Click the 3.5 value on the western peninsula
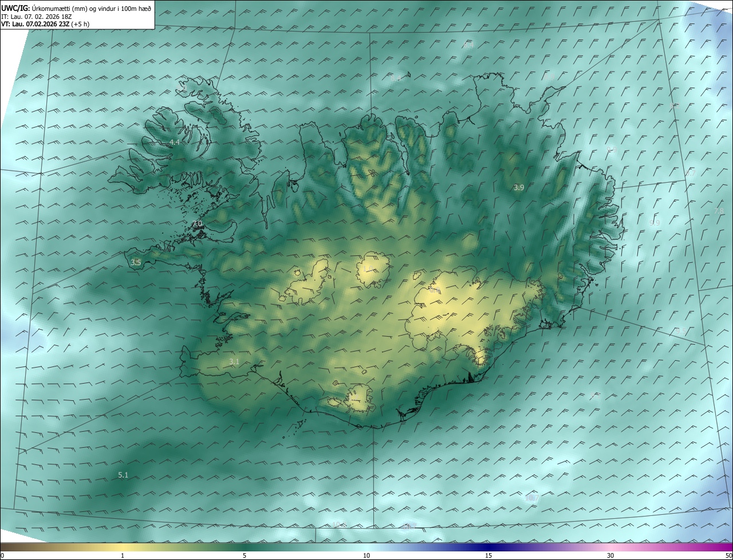Viewport: 733px width, 560px height. [x=136, y=262]
